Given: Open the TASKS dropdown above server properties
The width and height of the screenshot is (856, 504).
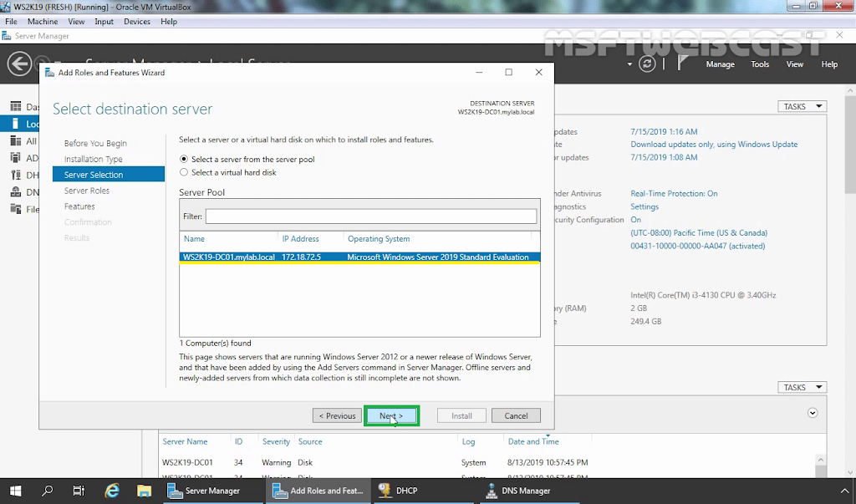Looking at the screenshot, I should click(802, 106).
